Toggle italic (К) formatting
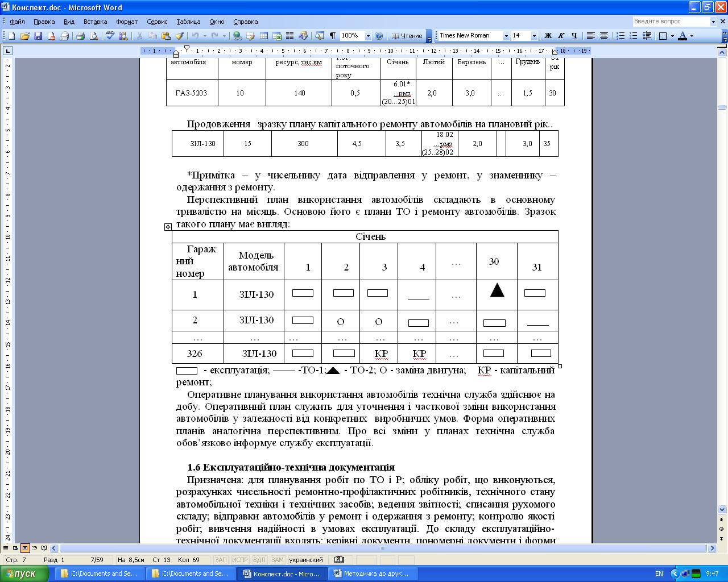This screenshot has width=728, height=582. click(x=561, y=36)
